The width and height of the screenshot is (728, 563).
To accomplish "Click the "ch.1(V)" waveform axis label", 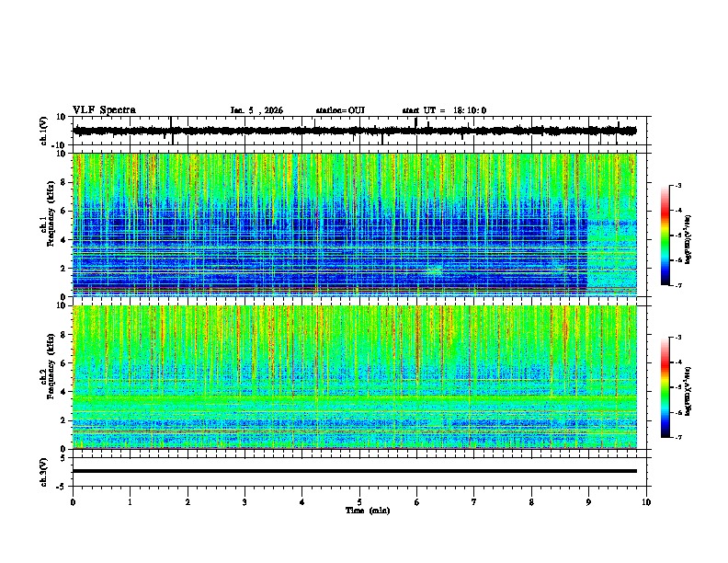I will tap(45, 131).
